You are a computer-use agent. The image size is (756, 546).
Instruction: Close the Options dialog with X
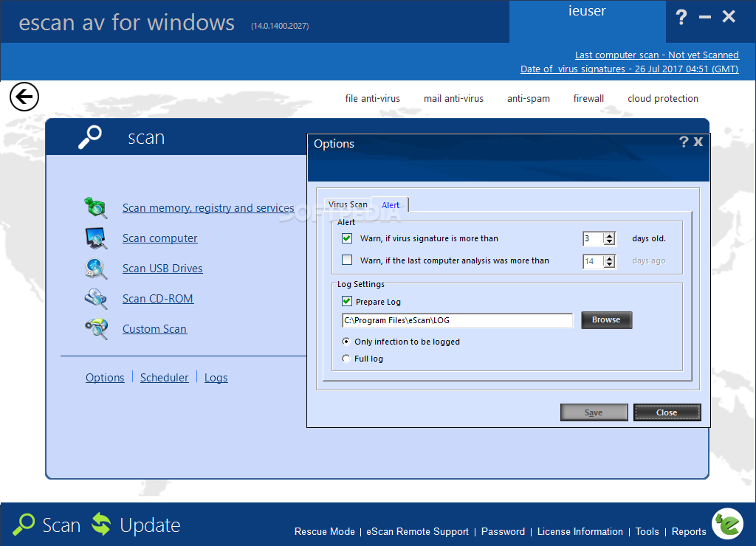click(x=698, y=142)
